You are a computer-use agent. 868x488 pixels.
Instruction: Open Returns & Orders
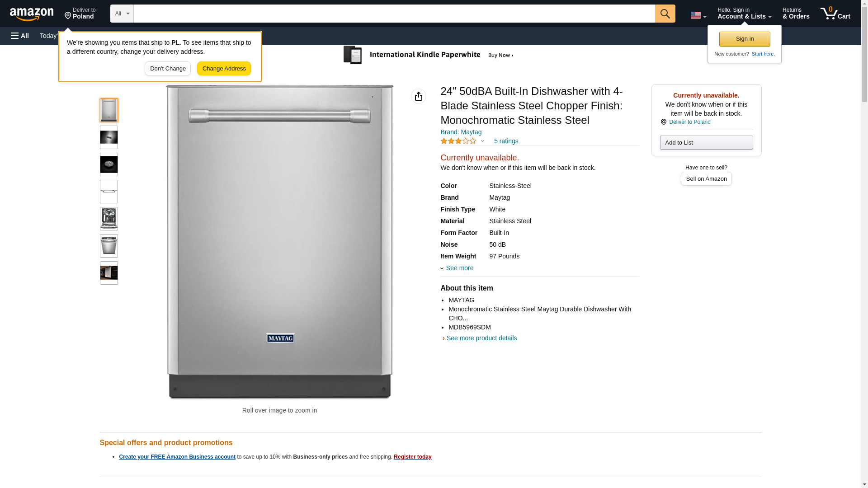point(796,14)
